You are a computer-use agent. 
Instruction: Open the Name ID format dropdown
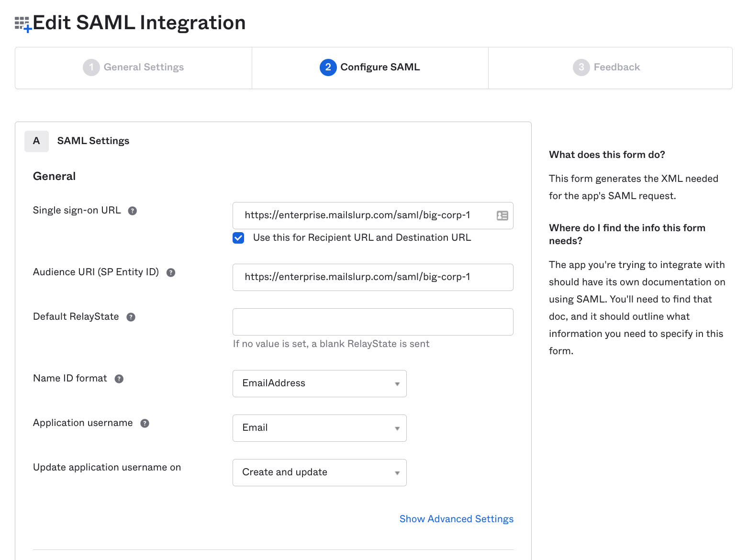[x=319, y=383]
